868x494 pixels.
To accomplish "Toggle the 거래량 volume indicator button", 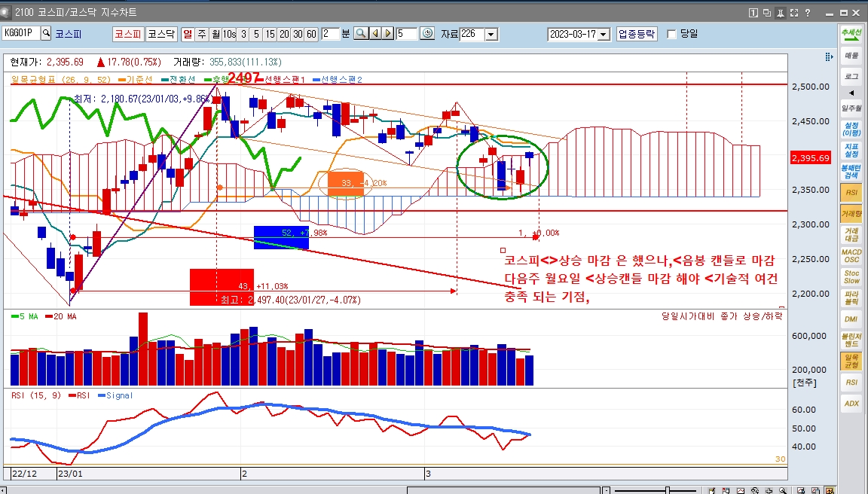I will (851, 214).
